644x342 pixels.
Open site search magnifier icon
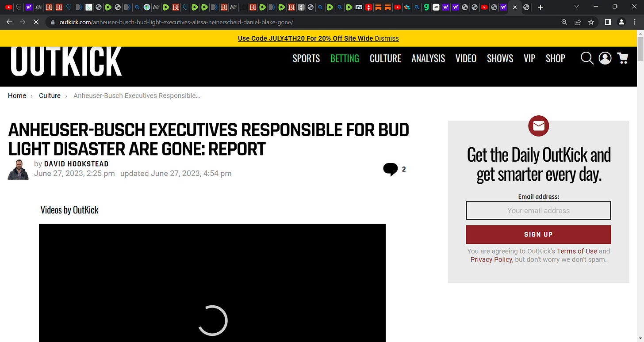click(x=587, y=58)
